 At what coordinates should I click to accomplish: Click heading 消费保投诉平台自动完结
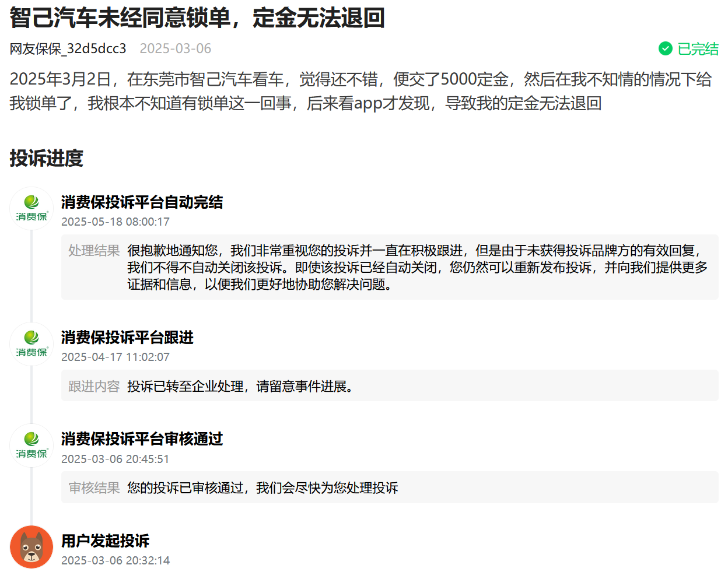[142, 202]
